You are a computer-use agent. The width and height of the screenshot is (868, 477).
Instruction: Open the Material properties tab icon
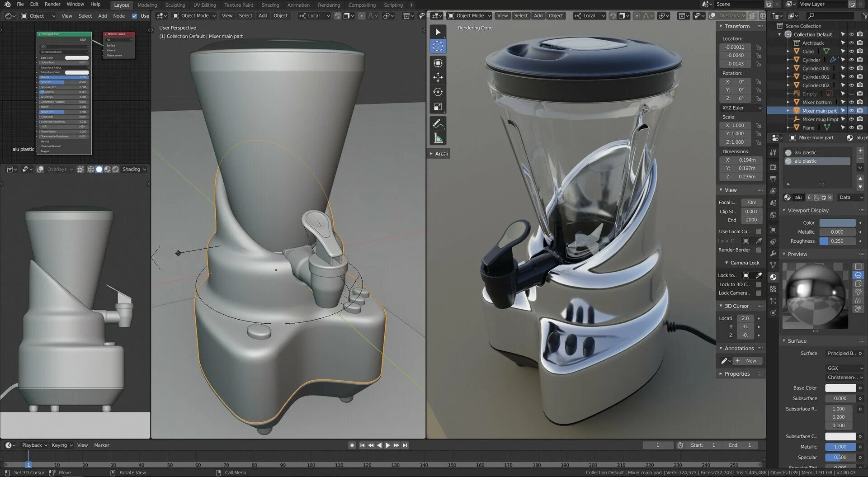[x=773, y=277]
